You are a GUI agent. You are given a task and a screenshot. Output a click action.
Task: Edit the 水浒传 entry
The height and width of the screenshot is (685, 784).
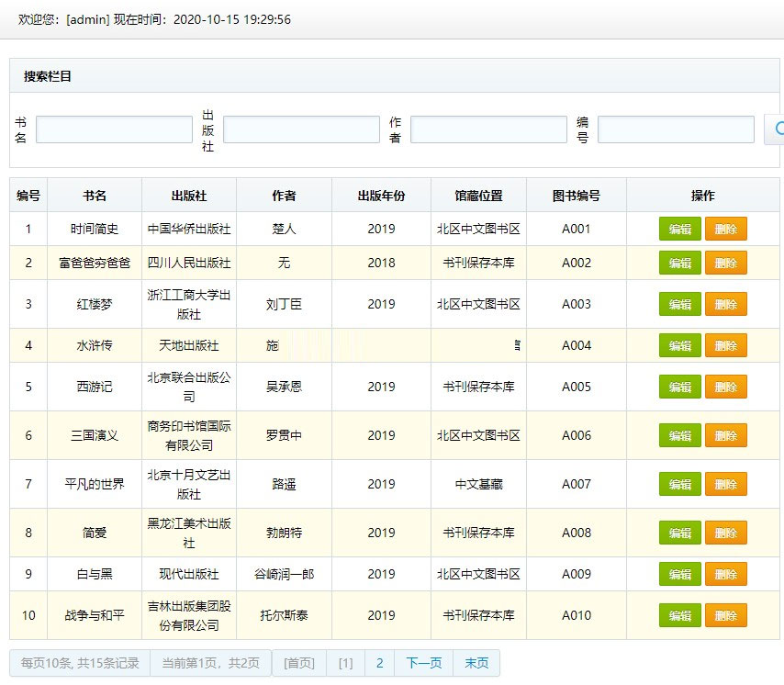pyautogui.click(x=679, y=346)
